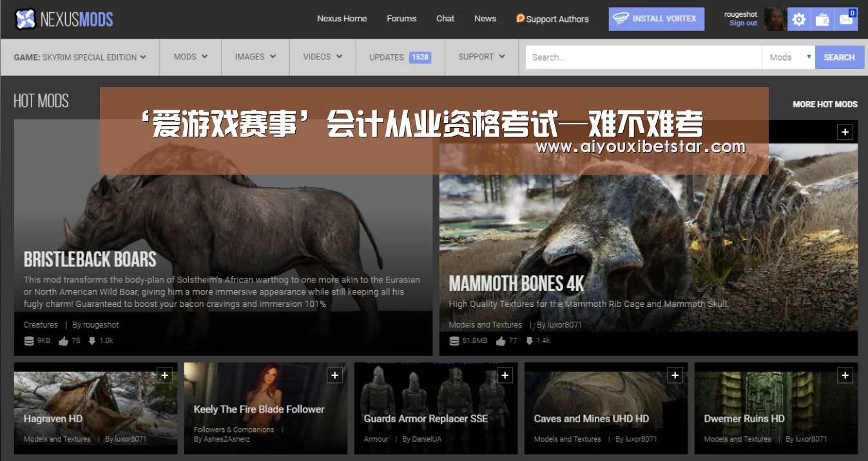This screenshot has height=461, width=868.
Task: Open the More Hot Mods link
Action: 825,104
